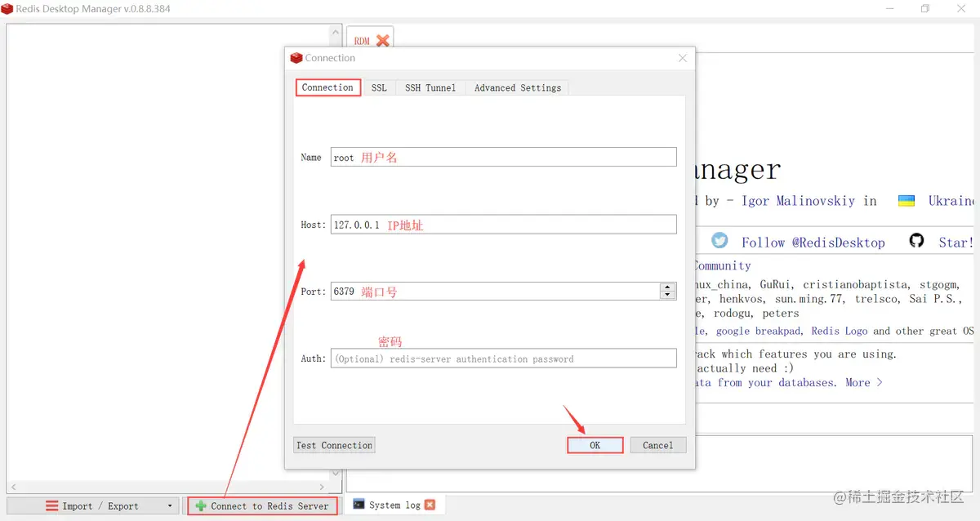The image size is (980, 521).
Task: Click the GitHub octocat icon
Action: click(x=916, y=240)
